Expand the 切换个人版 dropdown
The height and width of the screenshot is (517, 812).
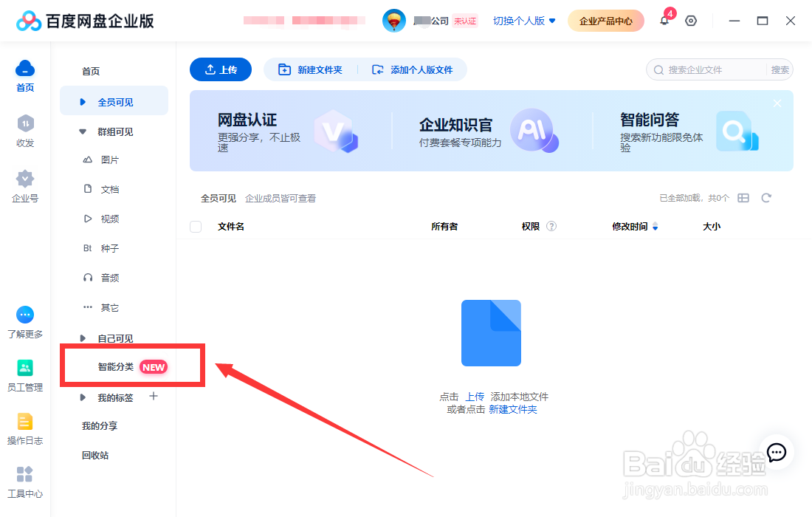(x=523, y=21)
